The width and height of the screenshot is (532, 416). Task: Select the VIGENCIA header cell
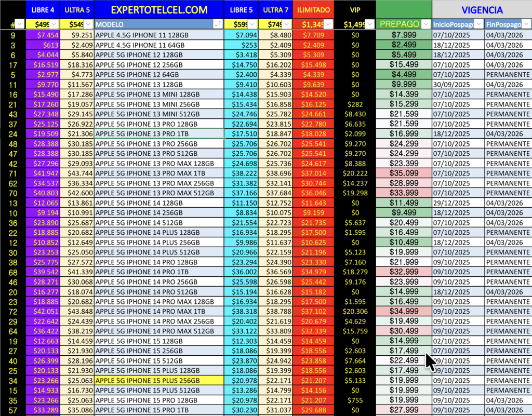(482, 10)
